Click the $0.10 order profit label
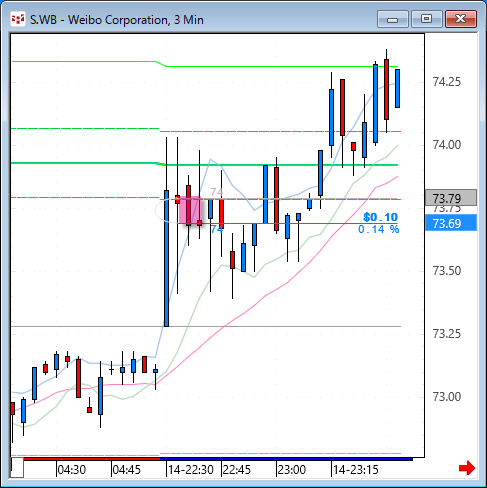This screenshot has height=488, width=487. pos(380,217)
